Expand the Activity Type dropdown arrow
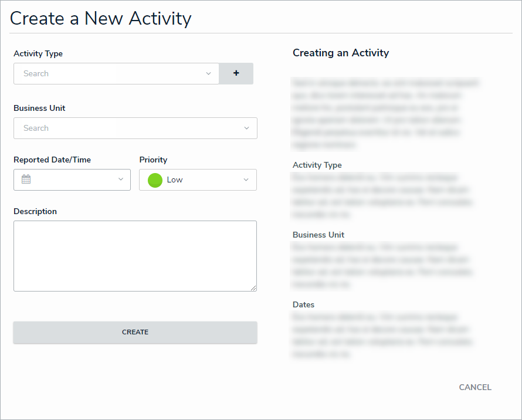 208,74
